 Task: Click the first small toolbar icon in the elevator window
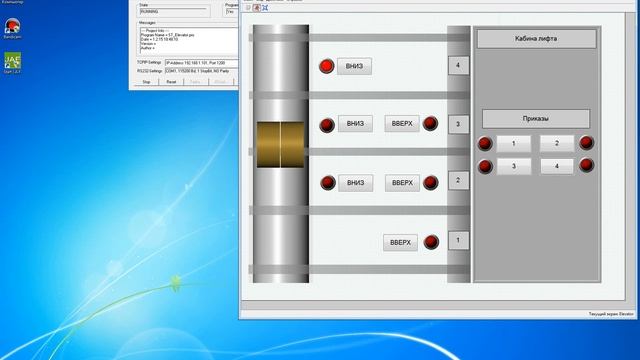click(x=248, y=7)
